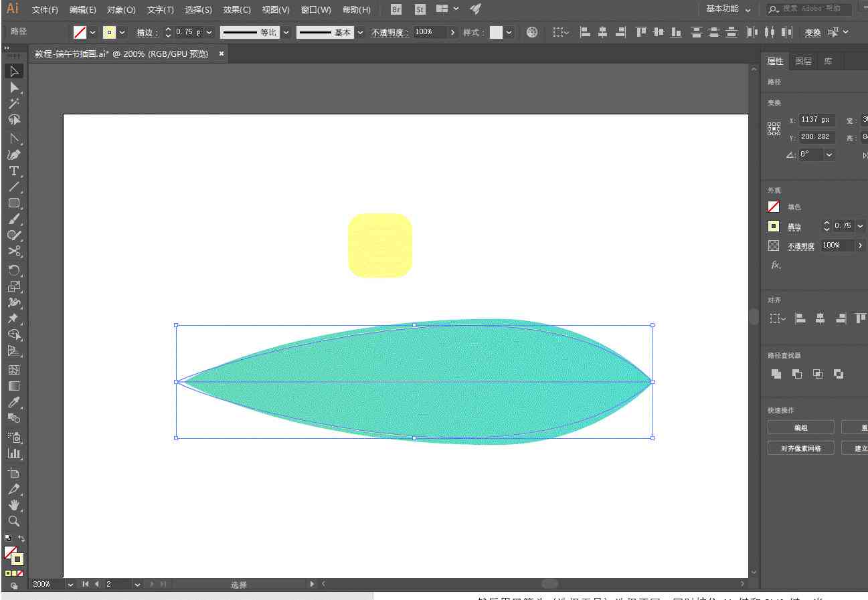
Task: Select the Paintbrush tool
Action: tap(13, 219)
